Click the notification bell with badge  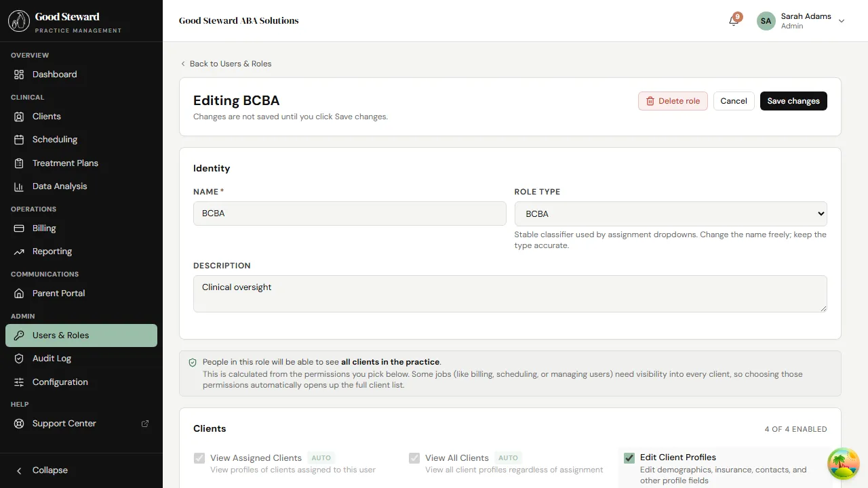tap(733, 21)
